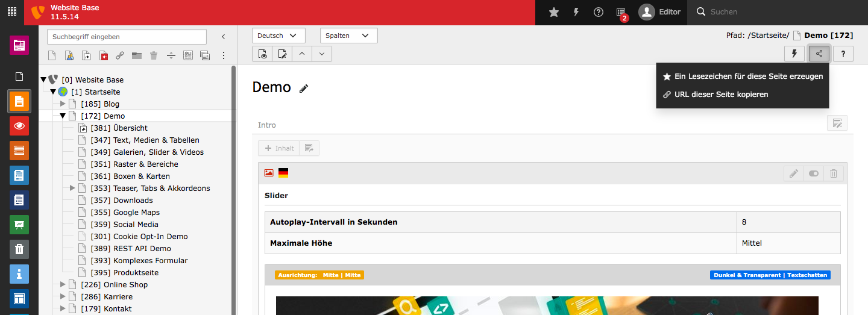Expand the [286] Karriere tree node

tap(63, 296)
